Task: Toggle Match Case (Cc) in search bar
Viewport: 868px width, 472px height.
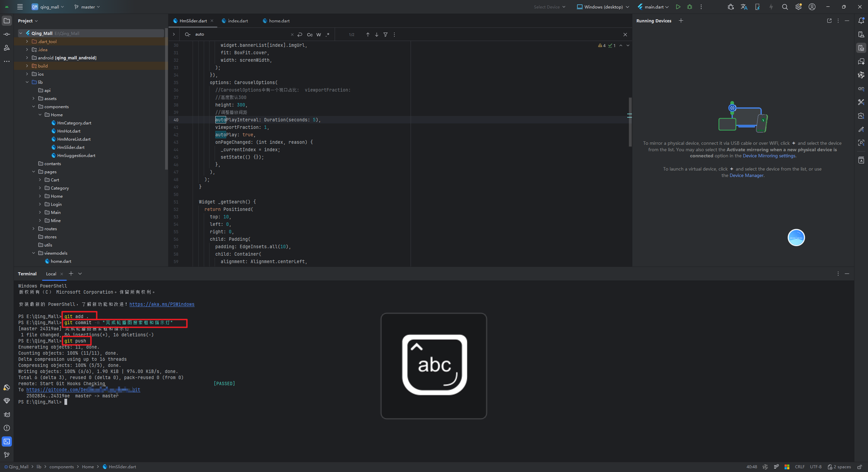Action: coord(310,35)
